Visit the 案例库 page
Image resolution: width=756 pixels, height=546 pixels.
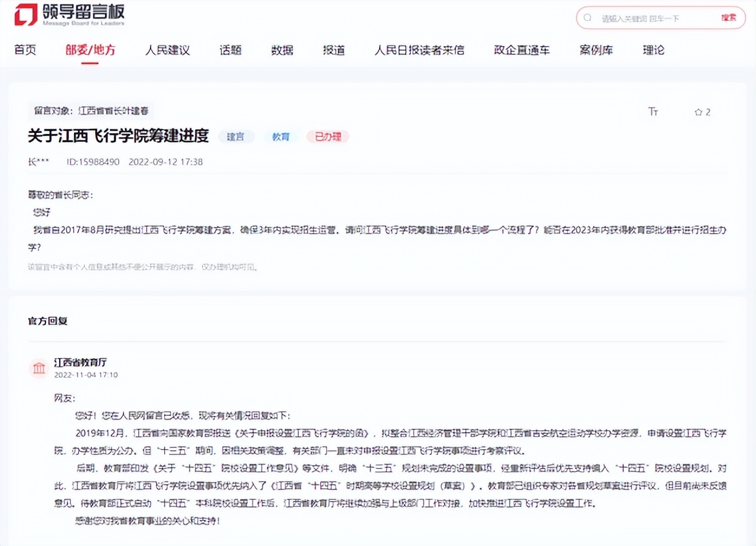597,50
